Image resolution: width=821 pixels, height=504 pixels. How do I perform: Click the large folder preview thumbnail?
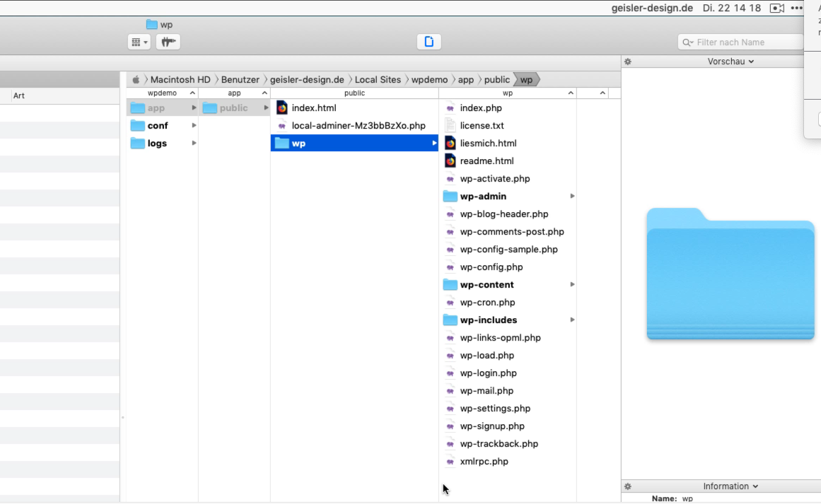(730, 274)
